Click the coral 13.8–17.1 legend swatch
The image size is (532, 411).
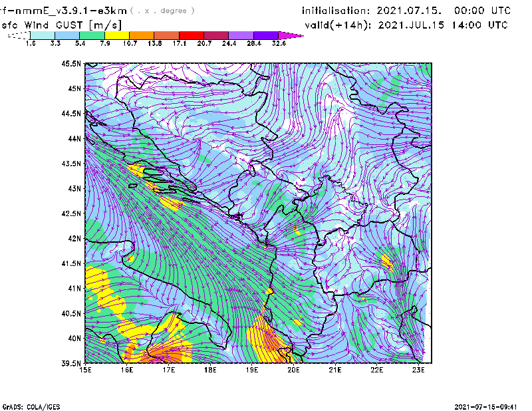pos(167,35)
